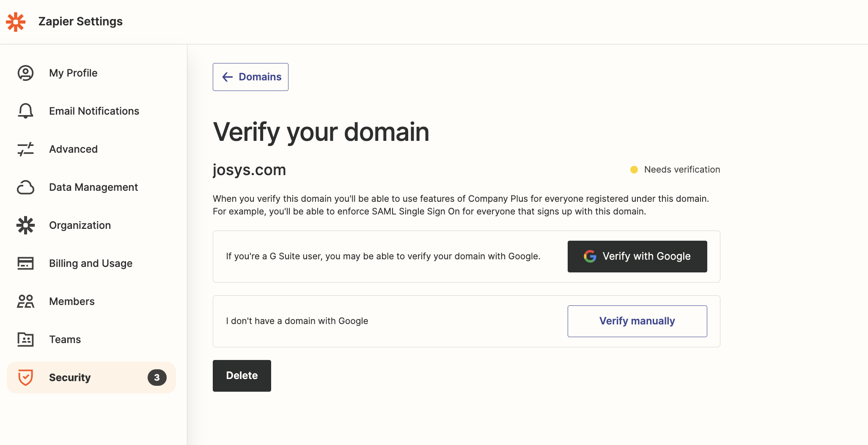Select the Teams menu item
This screenshot has width=868, height=445.
click(x=65, y=340)
